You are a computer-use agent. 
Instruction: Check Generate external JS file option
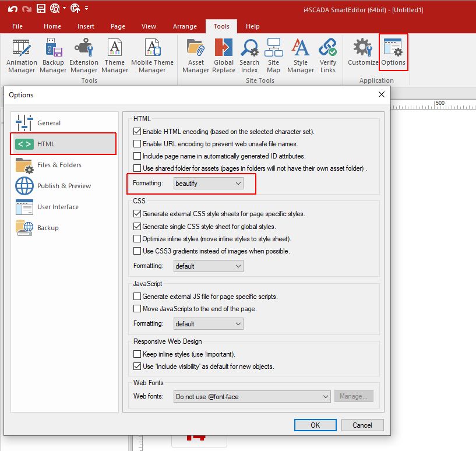coord(137,297)
